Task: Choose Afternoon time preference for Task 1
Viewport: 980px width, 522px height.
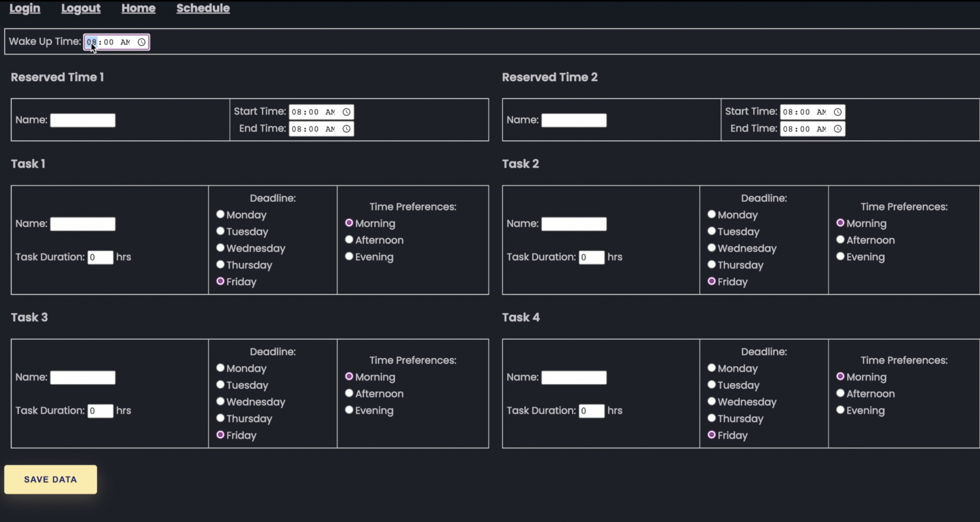Action: (x=349, y=240)
